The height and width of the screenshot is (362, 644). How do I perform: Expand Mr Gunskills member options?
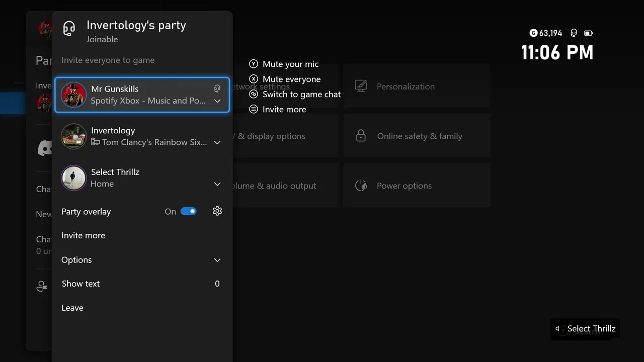217,101
